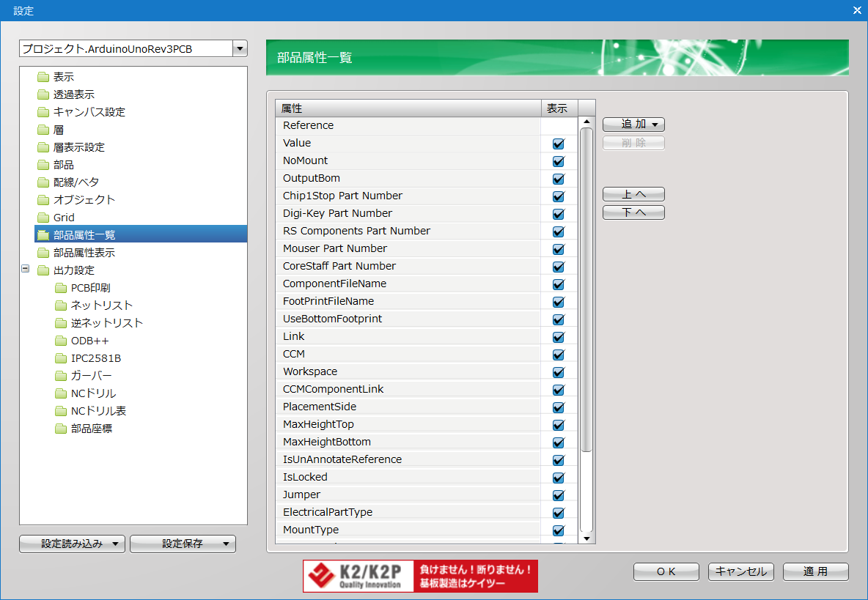Viewport: 868px width, 600px height.
Task: Click the ODB++ folder icon
Action: pyautogui.click(x=60, y=341)
